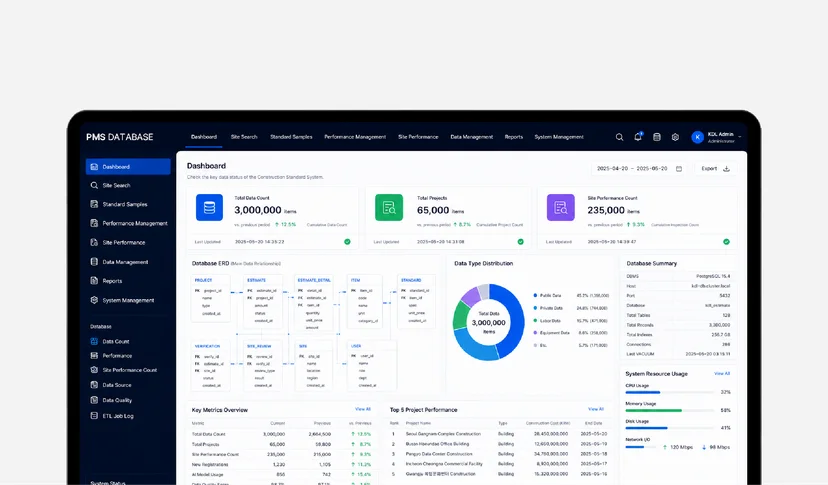Click the Equipment Data purple legend dot
The image size is (828, 485).
pyautogui.click(x=535, y=333)
